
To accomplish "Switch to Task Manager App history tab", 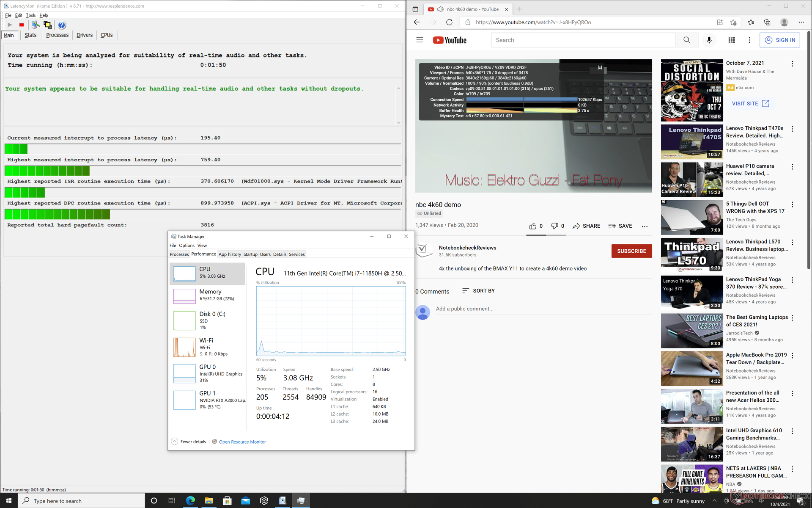I will (x=230, y=254).
